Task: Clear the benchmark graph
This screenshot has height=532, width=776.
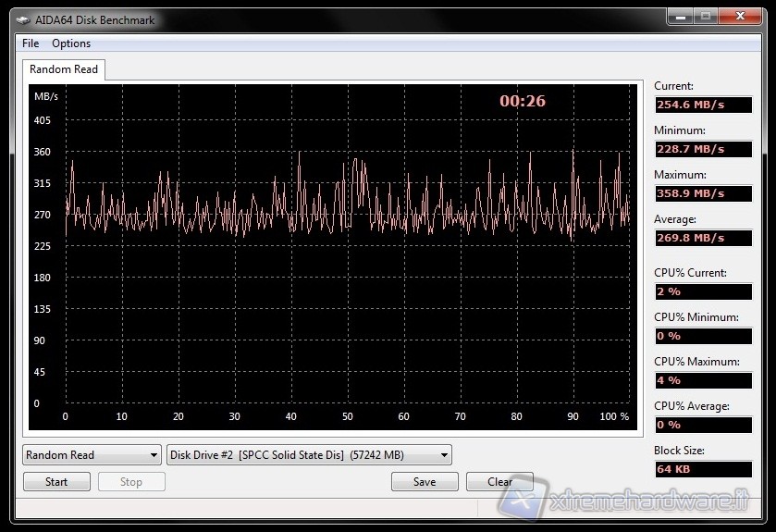Action: coord(499,482)
